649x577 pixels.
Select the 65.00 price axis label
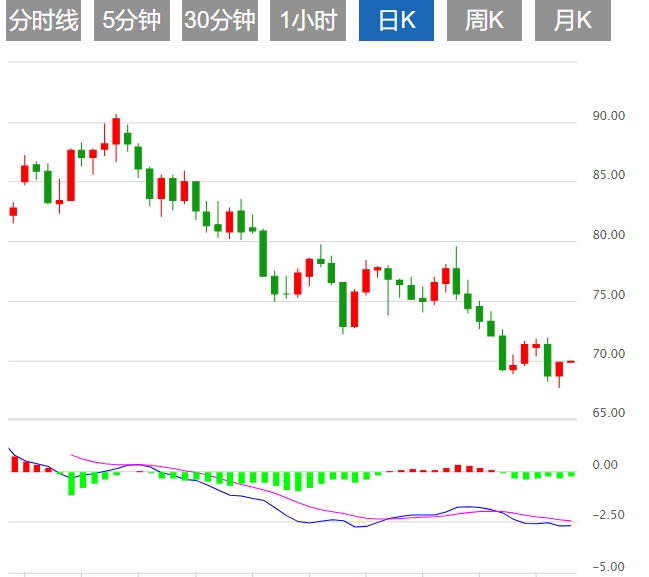608,412
